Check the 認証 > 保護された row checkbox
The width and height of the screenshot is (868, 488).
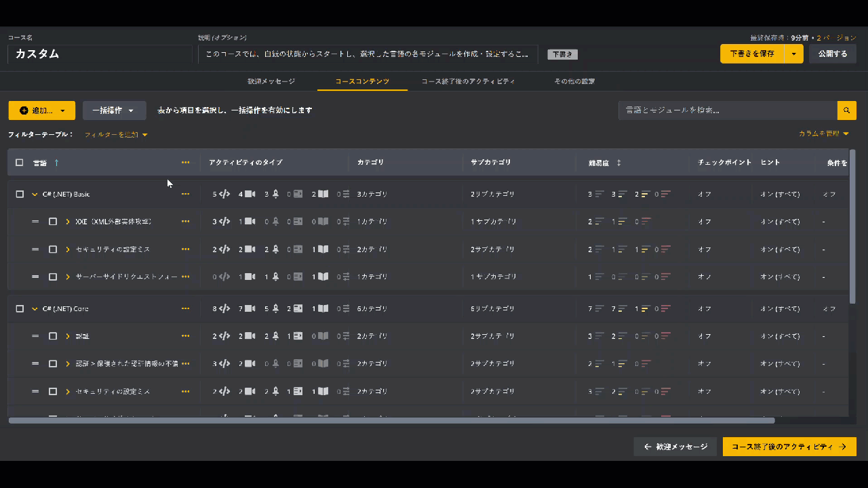tap(52, 364)
